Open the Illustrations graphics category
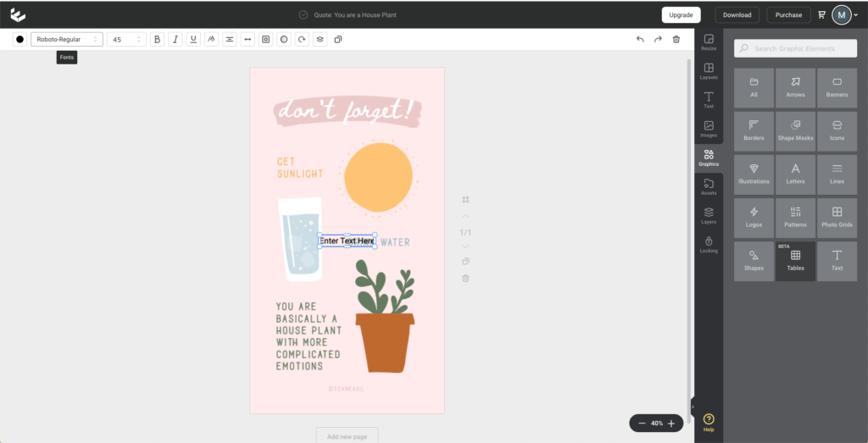 pyautogui.click(x=754, y=174)
